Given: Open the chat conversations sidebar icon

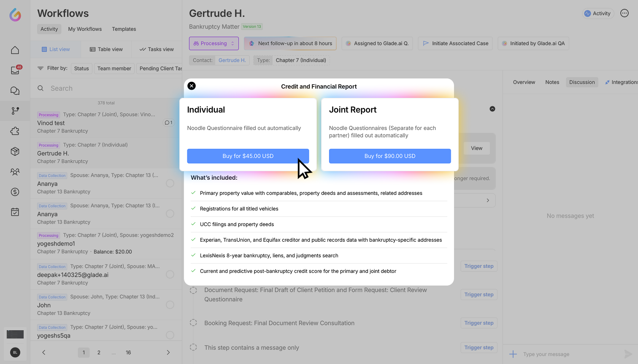Looking at the screenshot, I should pos(15,91).
